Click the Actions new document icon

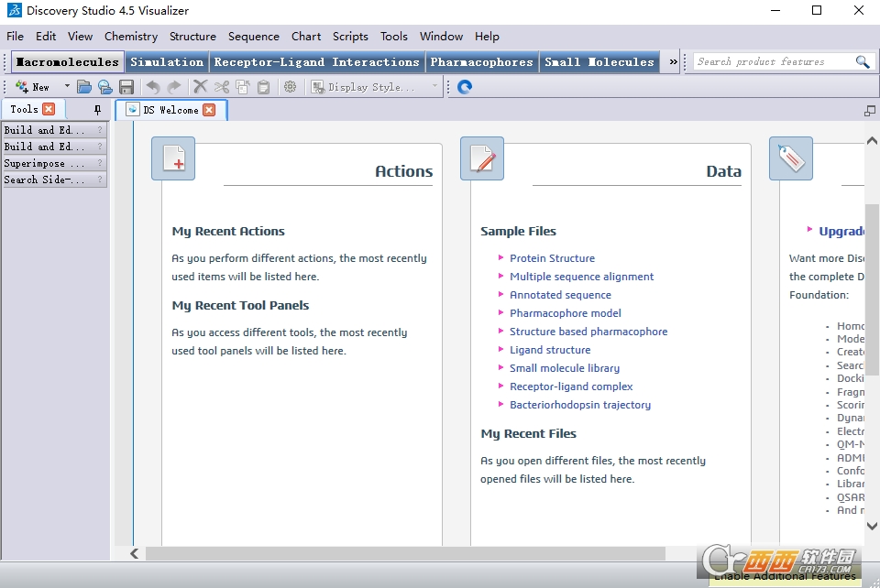coord(173,158)
